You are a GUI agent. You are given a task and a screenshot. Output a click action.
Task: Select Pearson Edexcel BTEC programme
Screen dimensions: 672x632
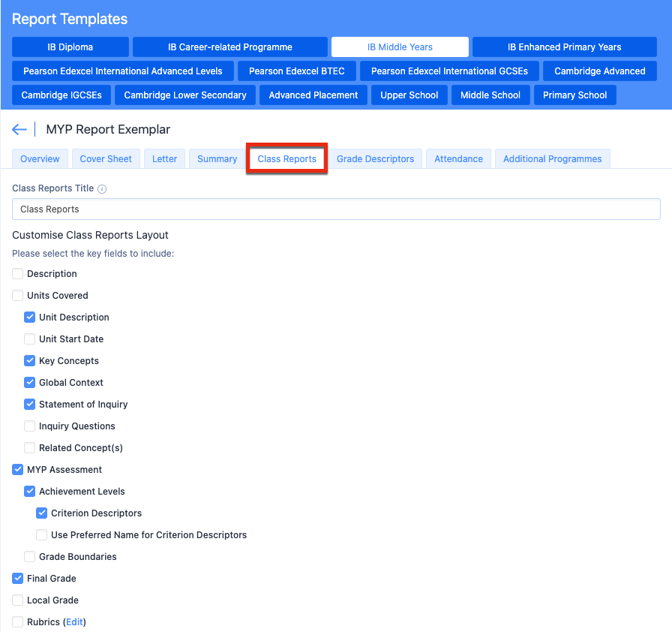tap(297, 71)
